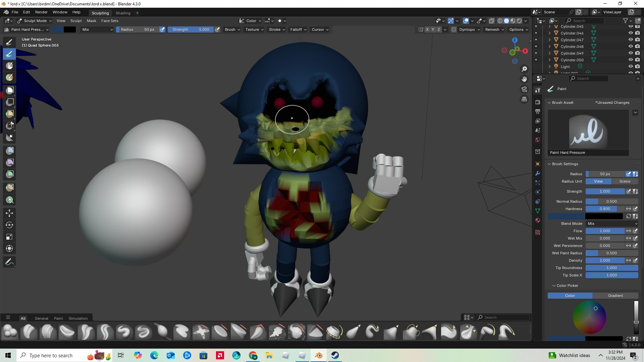This screenshot has height=362, width=644.
Task: Select the Draw sculpt brush tool
Action: [x=9, y=42]
